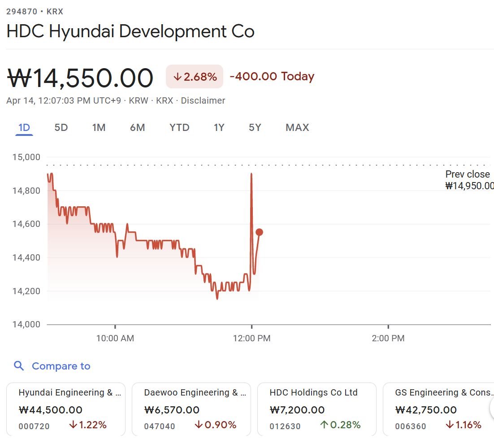Select the Daewoo Engineering stock card
The width and height of the screenshot is (494, 448).
pyautogui.click(x=191, y=409)
